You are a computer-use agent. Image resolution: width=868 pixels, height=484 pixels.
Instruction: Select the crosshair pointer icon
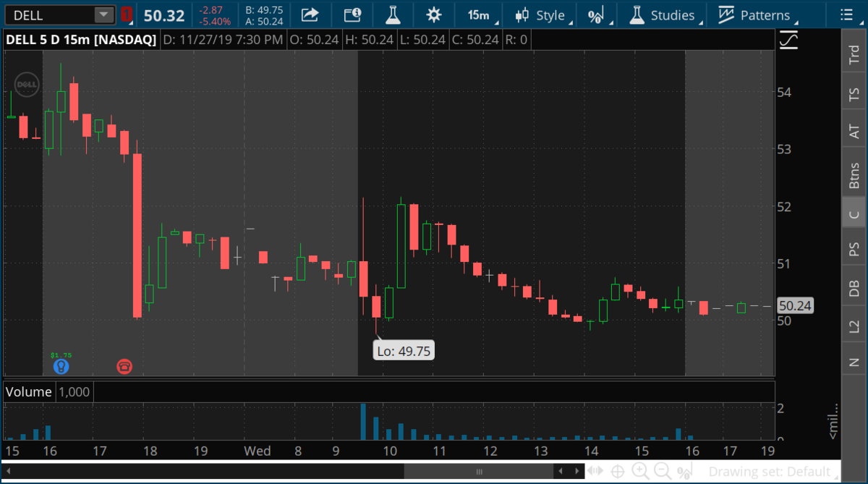click(618, 471)
